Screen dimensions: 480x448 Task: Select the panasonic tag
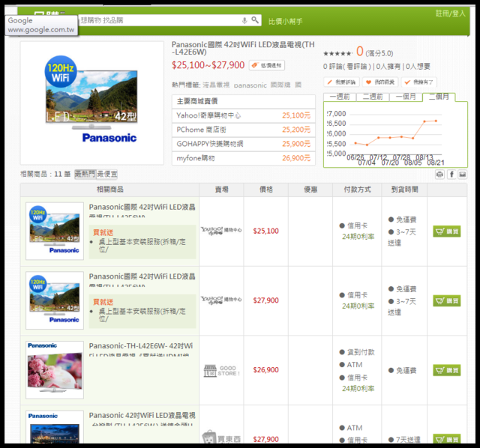[250, 85]
